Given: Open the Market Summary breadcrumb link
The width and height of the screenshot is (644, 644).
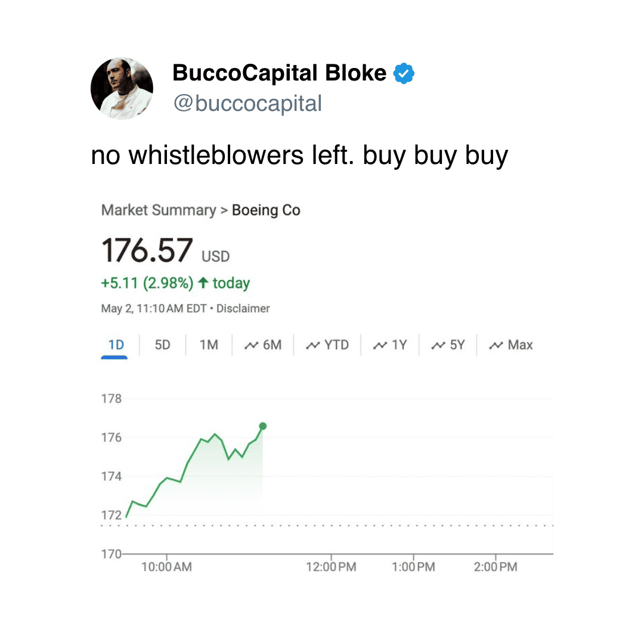Looking at the screenshot, I should point(159,210).
